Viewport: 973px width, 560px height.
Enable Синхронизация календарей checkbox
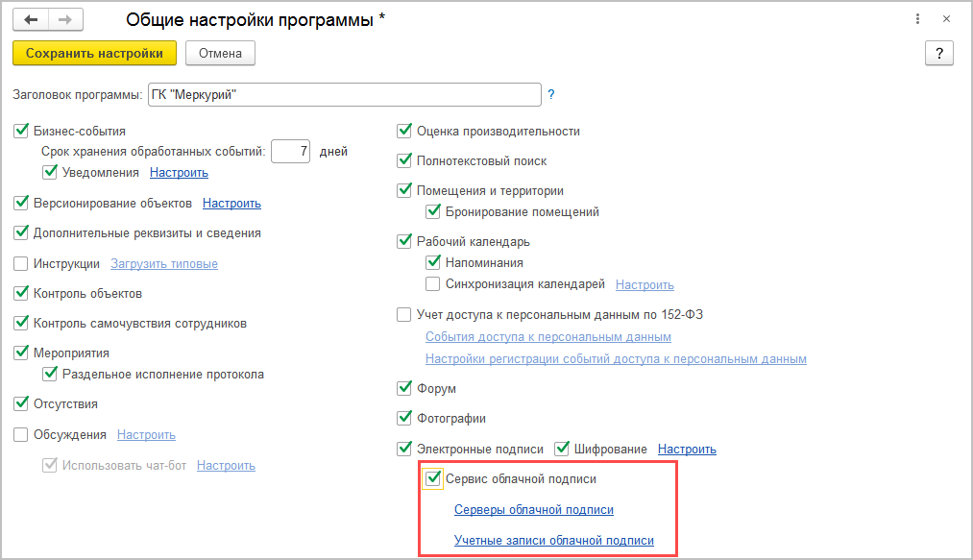434,284
